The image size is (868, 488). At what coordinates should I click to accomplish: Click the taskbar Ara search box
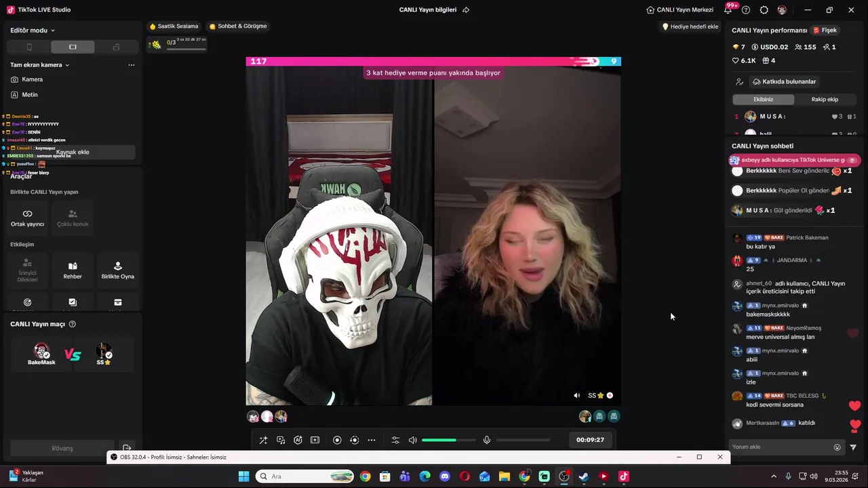coord(304,476)
